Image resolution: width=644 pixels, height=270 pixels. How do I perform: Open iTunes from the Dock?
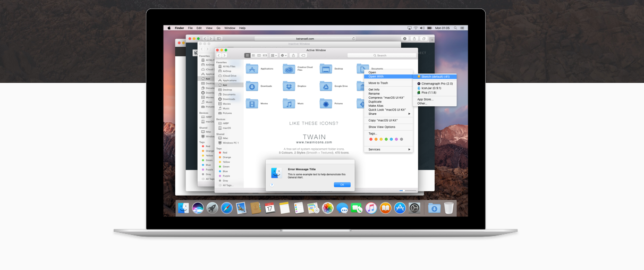coord(371,208)
